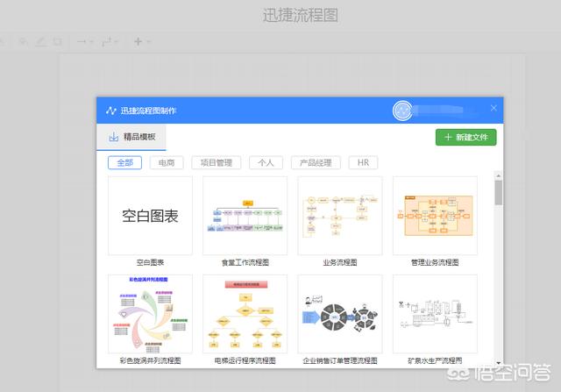
Task: Click the 空白图表 caption text
Action: coord(150,262)
